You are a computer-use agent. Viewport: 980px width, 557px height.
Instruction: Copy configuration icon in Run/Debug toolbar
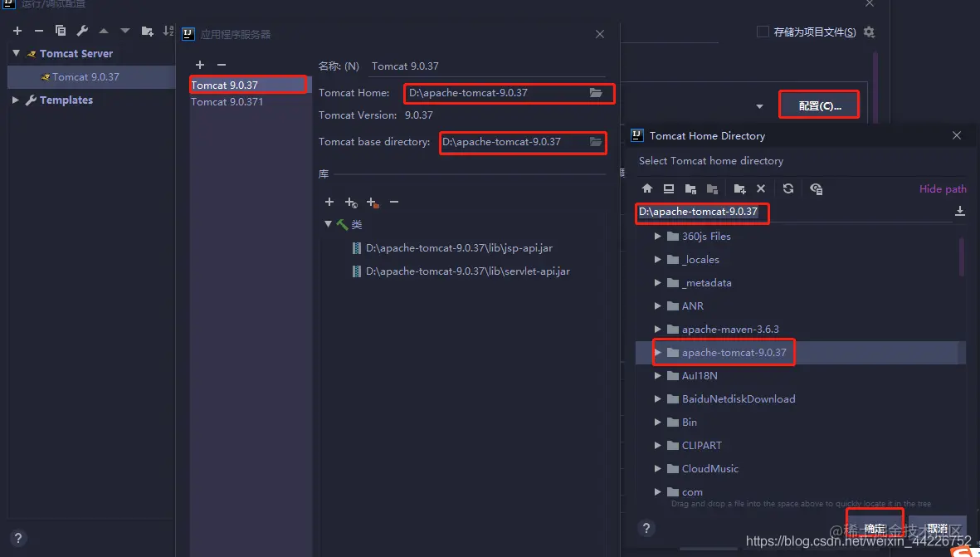(61, 31)
